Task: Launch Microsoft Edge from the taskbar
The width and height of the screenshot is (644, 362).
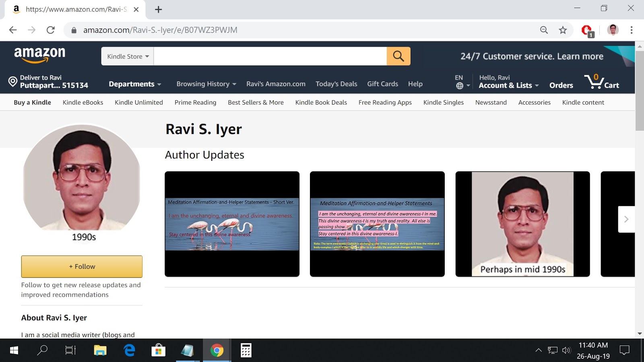Action: click(x=129, y=350)
